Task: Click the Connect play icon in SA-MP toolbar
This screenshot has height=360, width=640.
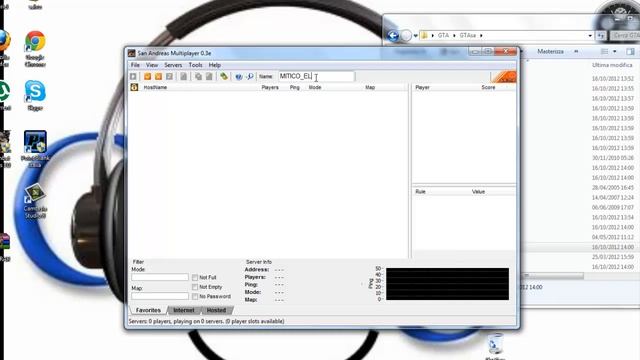Action: pos(133,76)
